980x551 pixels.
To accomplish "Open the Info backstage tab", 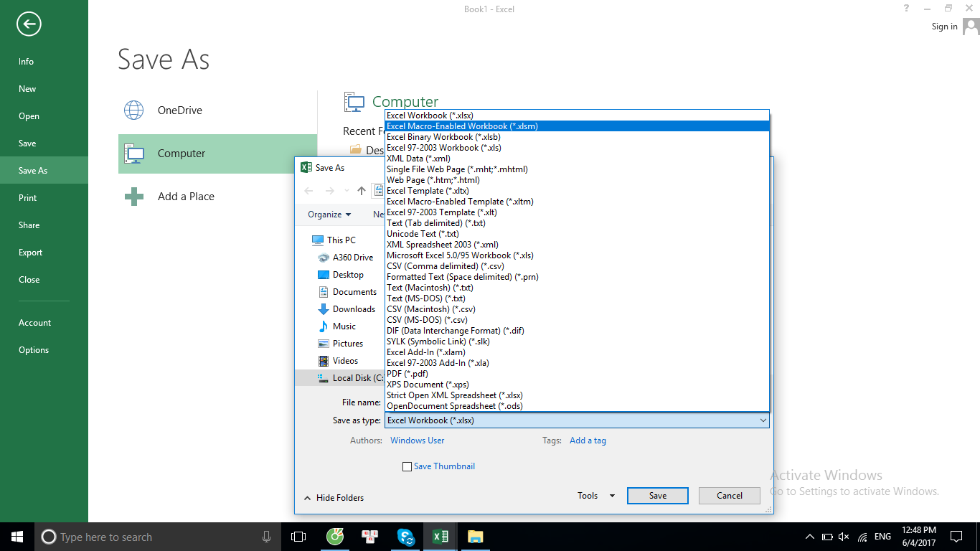I will [x=44, y=62].
